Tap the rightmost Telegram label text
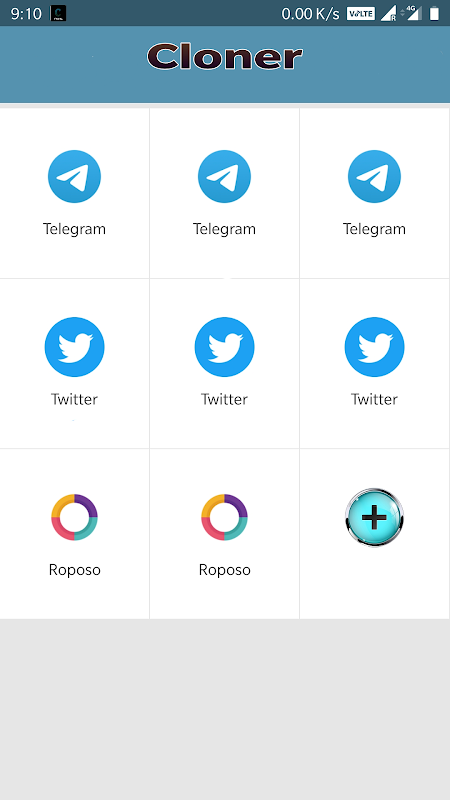The image size is (450, 800). point(374,229)
